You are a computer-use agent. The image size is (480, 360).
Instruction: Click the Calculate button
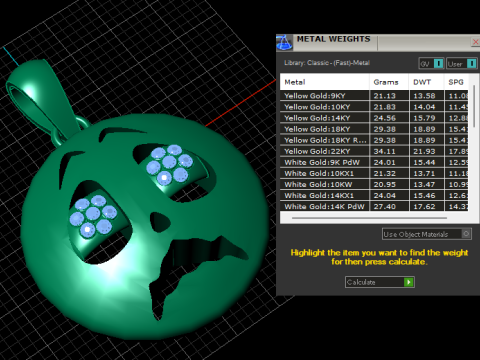pos(380,282)
